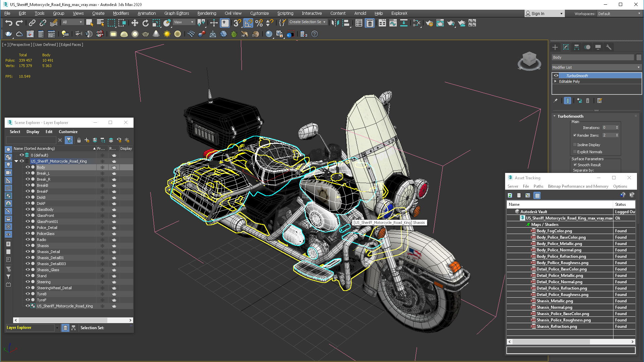The image size is (644, 362).
Task: Open the Rendering menu
Action: tap(207, 13)
